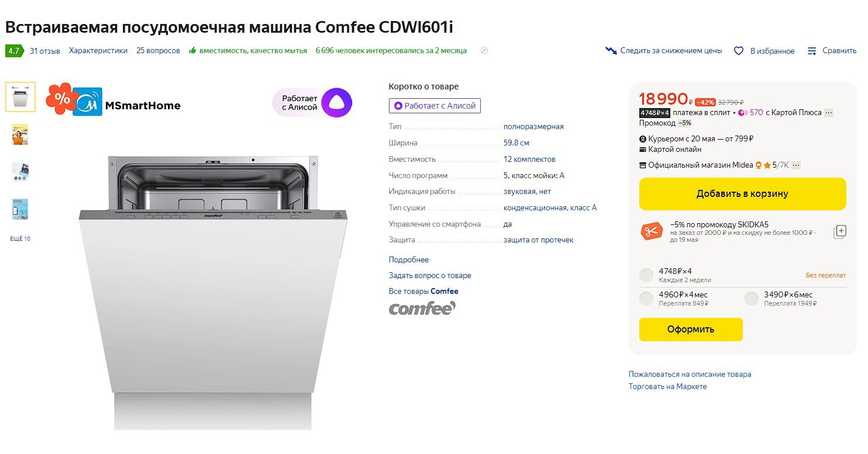Click the price-drop tracking arrow icon
The height and width of the screenshot is (454, 868).
pos(611,51)
